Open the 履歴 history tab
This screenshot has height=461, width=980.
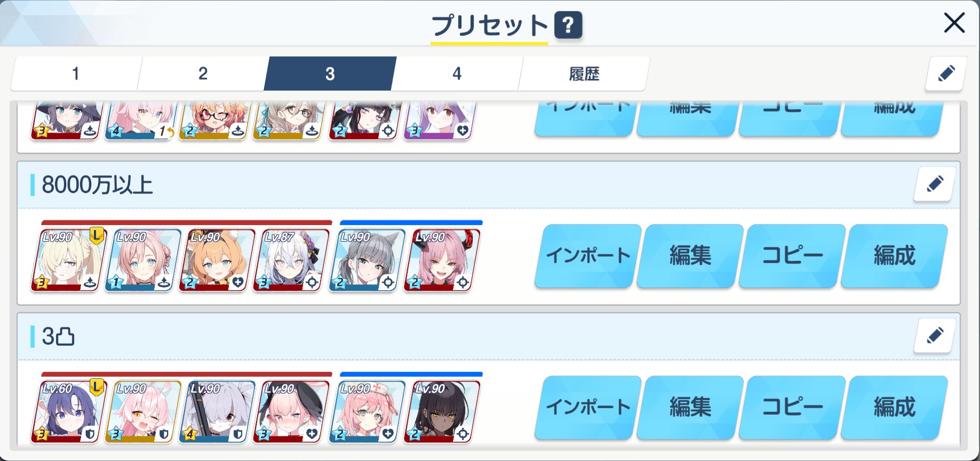[x=584, y=74]
